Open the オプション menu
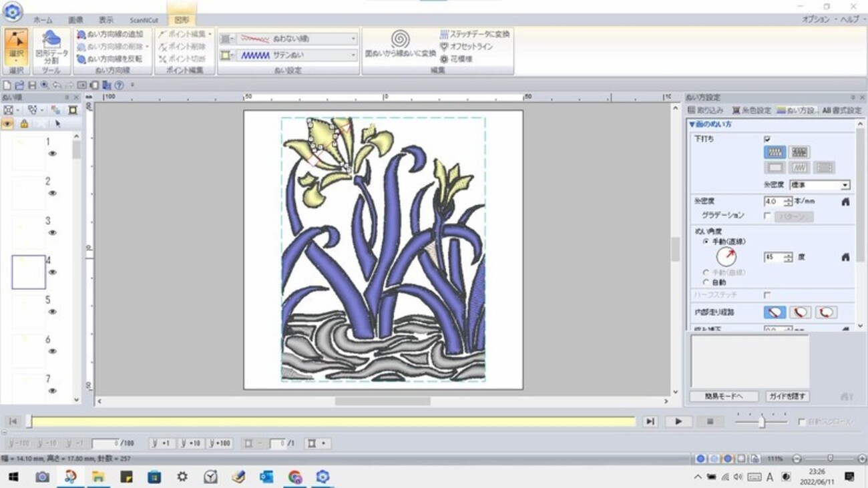Viewport: 868px width, 488px height. [x=816, y=19]
